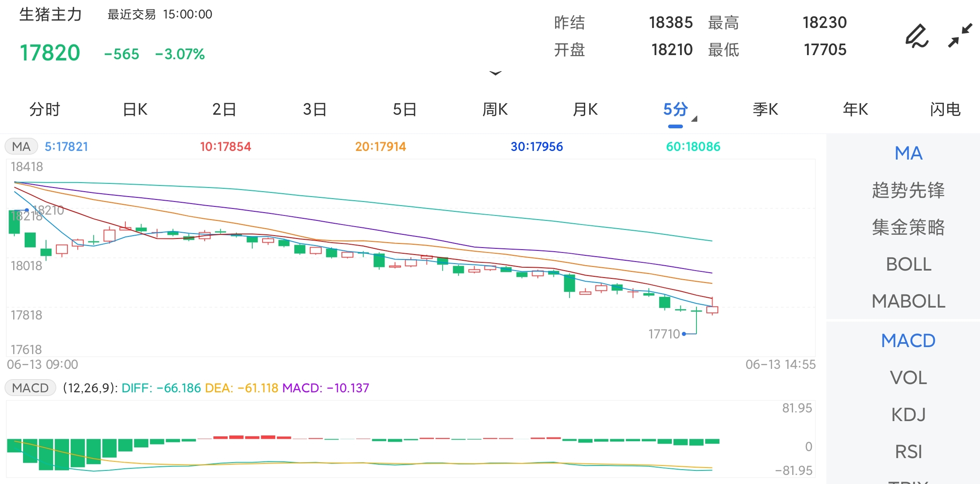Click the -3.07% change percentage
This screenshot has width=980, height=484.
coord(180,54)
